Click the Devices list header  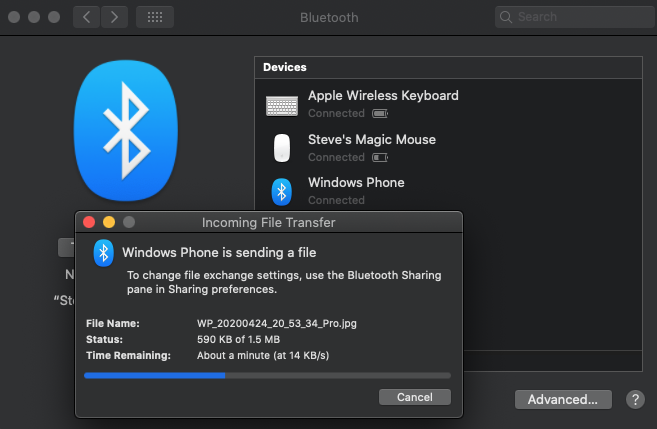pyautogui.click(x=448, y=67)
